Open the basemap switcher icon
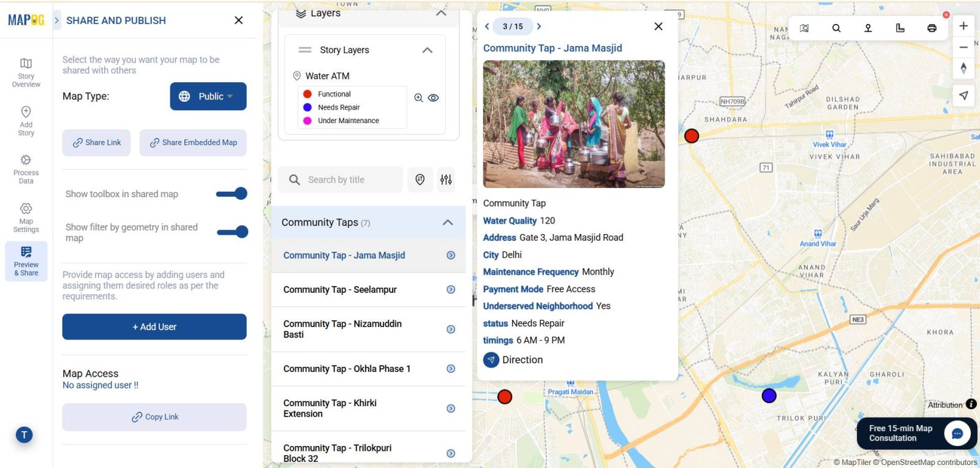This screenshot has height=468, width=980. 804,28
